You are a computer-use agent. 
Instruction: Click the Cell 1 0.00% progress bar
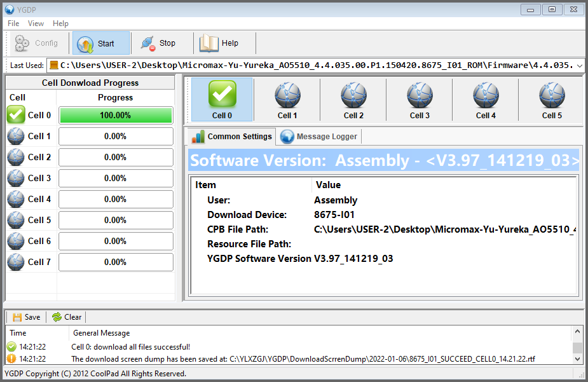point(116,136)
